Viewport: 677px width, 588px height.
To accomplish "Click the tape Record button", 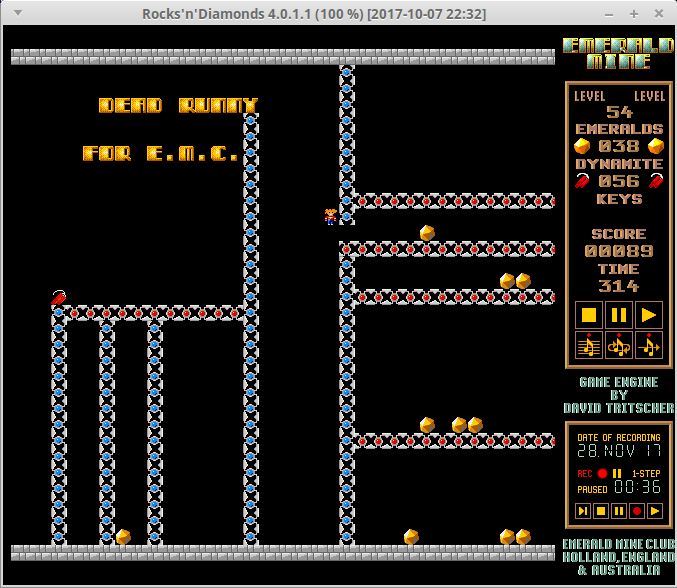I will (x=636, y=511).
